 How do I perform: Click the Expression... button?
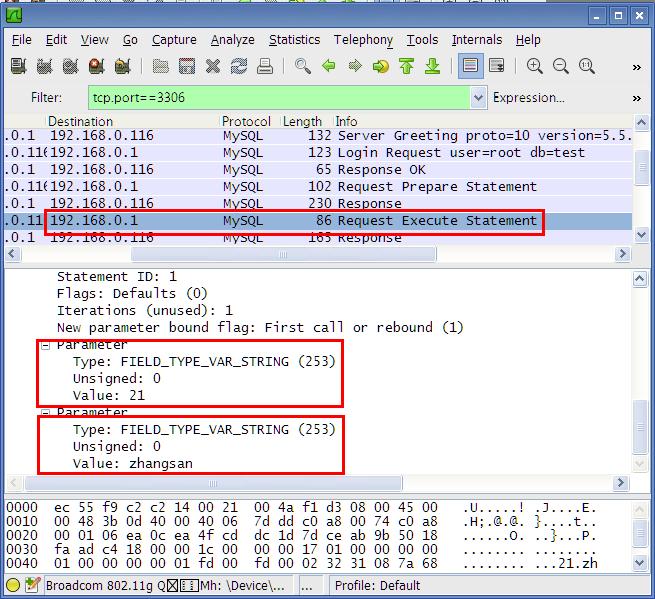(528, 98)
